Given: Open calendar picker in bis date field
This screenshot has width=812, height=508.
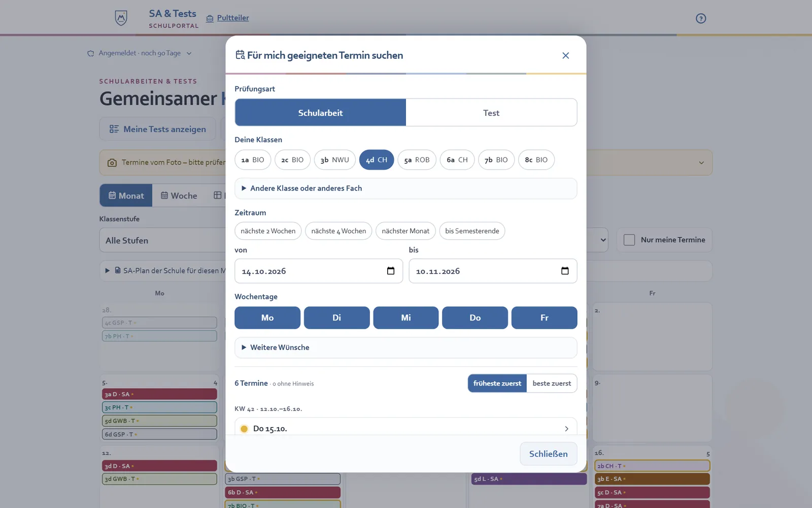Looking at the screenshot, I should click(565, 271).
